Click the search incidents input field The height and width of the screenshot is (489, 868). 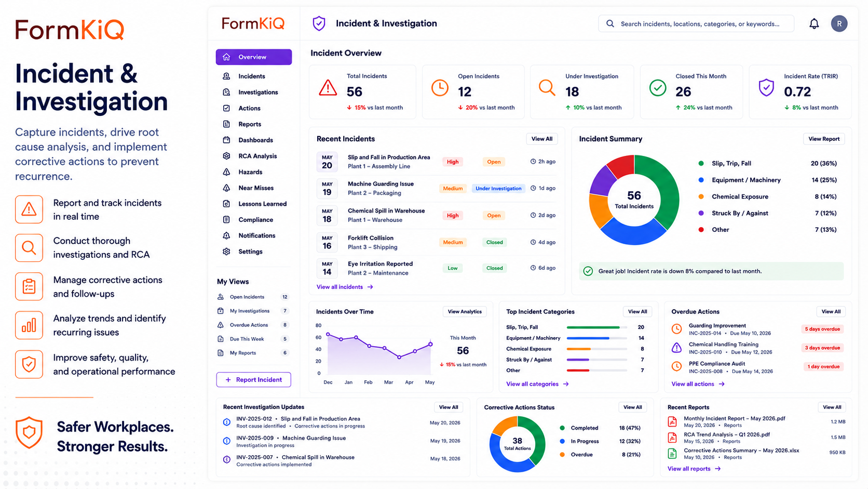click(x=696, y=23)
